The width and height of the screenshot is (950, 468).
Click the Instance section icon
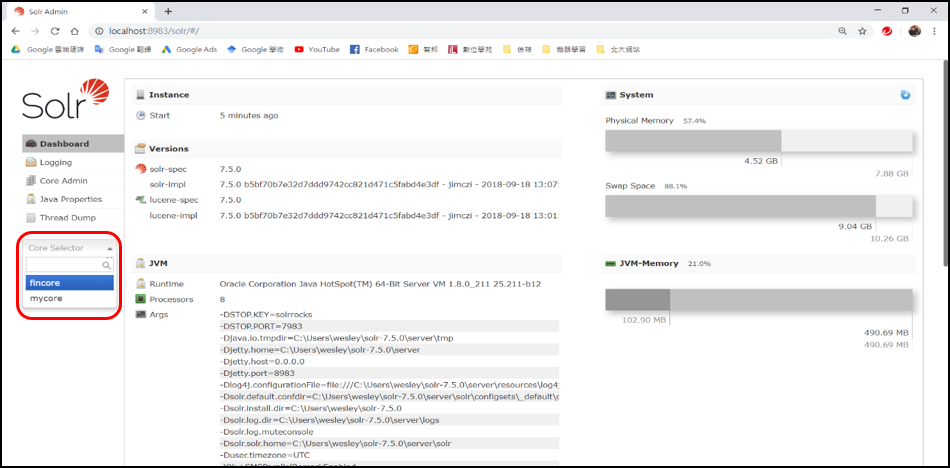(141, 95)
